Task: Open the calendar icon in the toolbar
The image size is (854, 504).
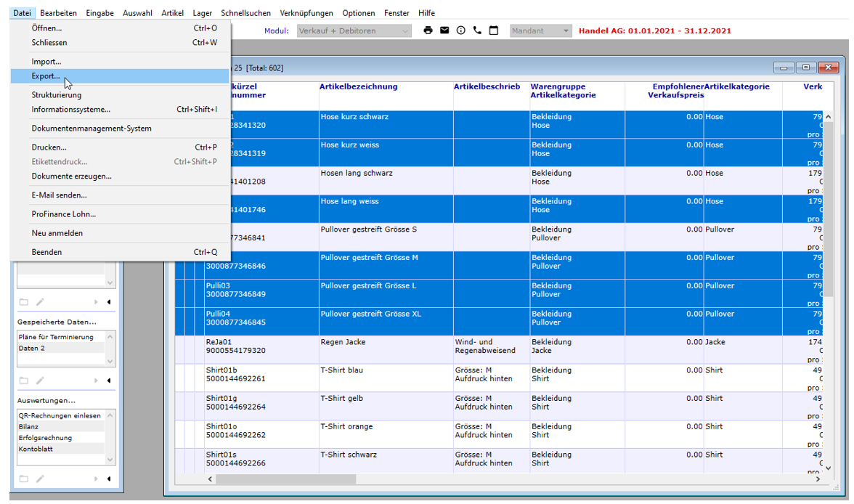Action: tap(494, 31)
